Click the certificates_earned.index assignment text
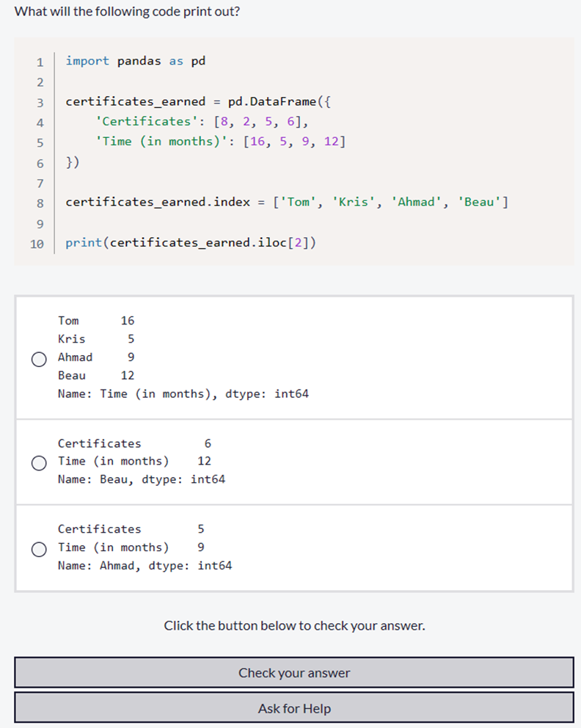581x728 pixels. (158, 202)
